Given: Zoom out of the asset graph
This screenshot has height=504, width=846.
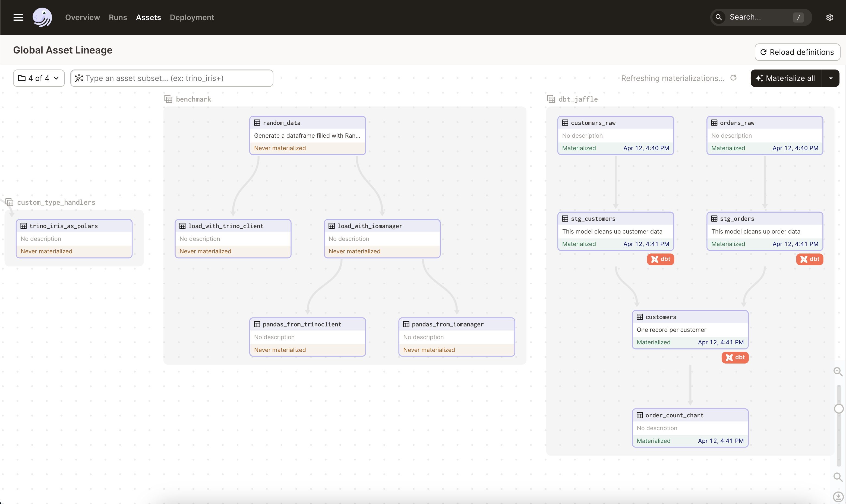Looking at the screenshot, I should (x=838, y=477).
